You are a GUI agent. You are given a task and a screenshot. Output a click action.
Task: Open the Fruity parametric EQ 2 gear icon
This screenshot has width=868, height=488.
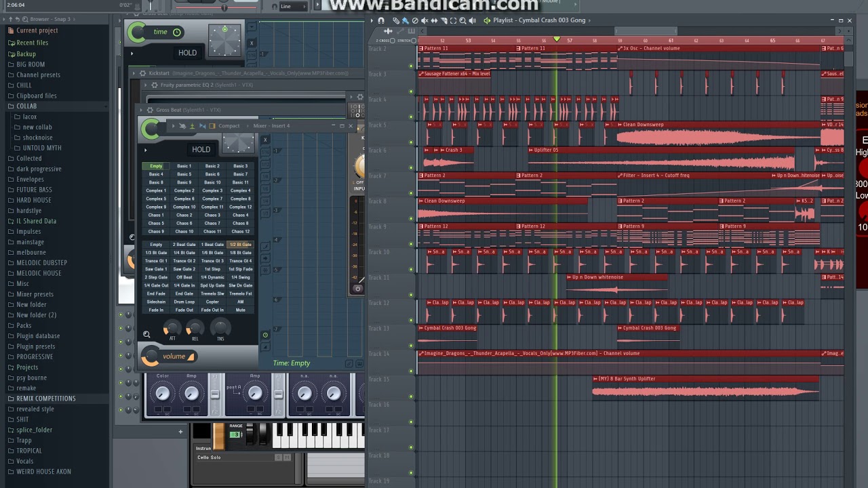pyautogui.click(x=155, y=85)
